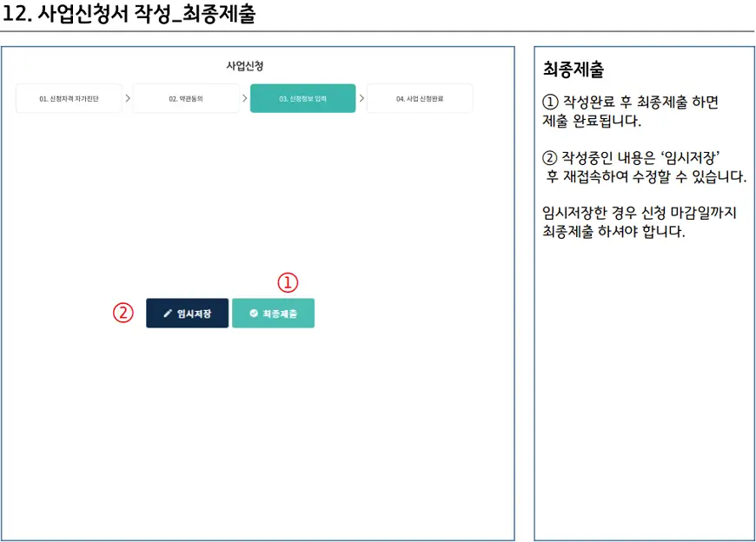Screen dimensions: 756x542
Task: Click the arrow after step 01 신청자격 자가진단
Action: 128,98
